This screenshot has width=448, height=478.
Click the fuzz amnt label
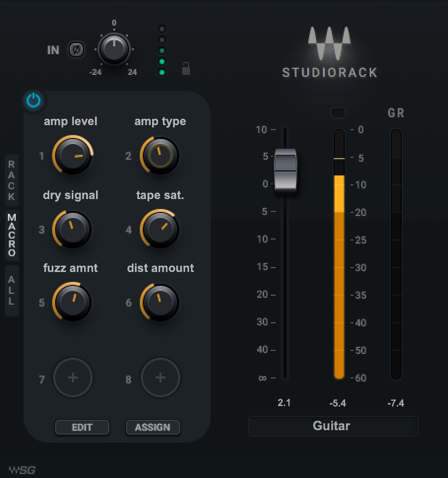70,268
